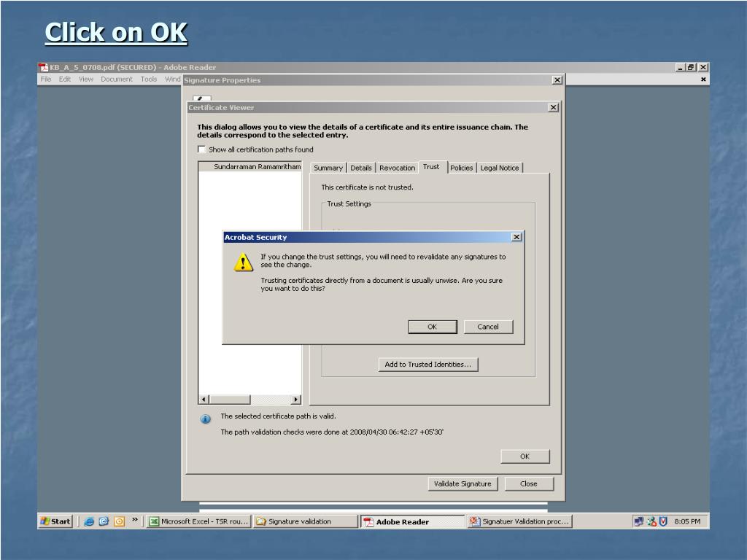Open the Document menu in Adobe Reader

(x=117, y=79)
